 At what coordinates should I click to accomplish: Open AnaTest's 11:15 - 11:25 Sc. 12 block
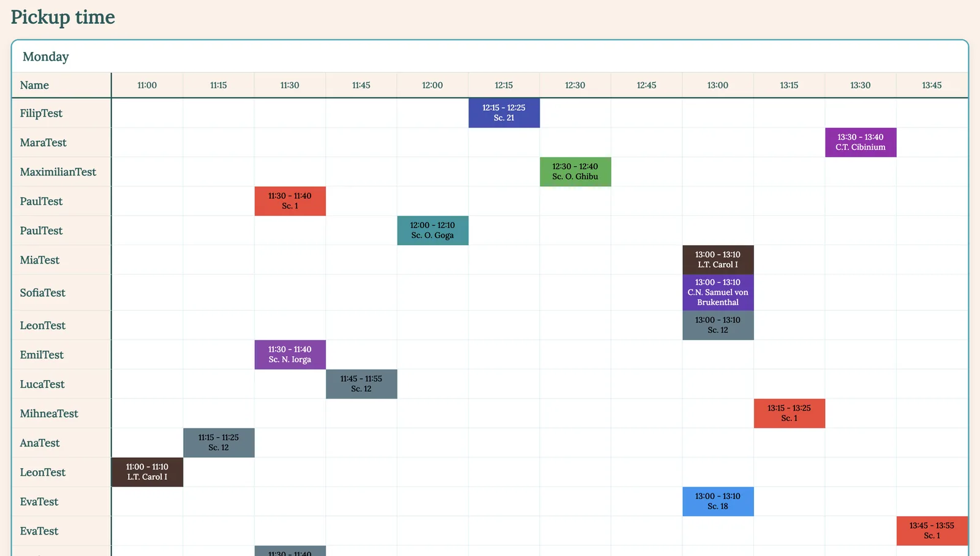219,443
